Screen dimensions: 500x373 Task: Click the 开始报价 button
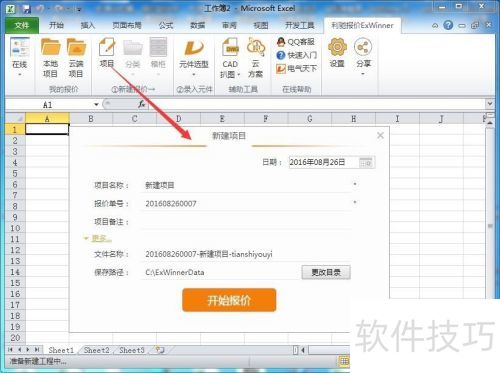pos(229,300)
